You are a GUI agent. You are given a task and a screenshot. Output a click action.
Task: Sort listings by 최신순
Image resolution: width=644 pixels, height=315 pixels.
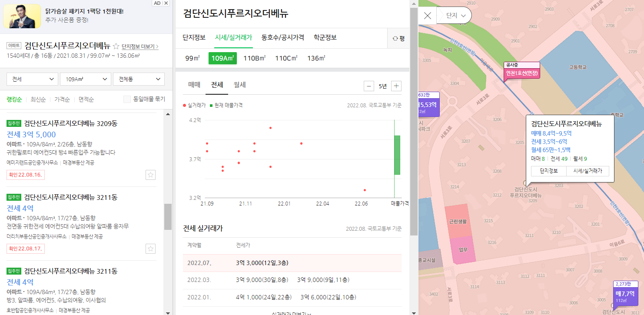[x=38, y=99]
